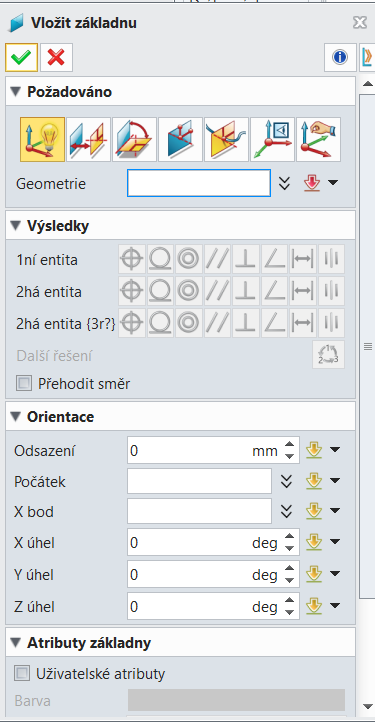Collapse the Výsledky section
Image resolution: width=375 pixels, height=722 pixels.
coord(16,226)
